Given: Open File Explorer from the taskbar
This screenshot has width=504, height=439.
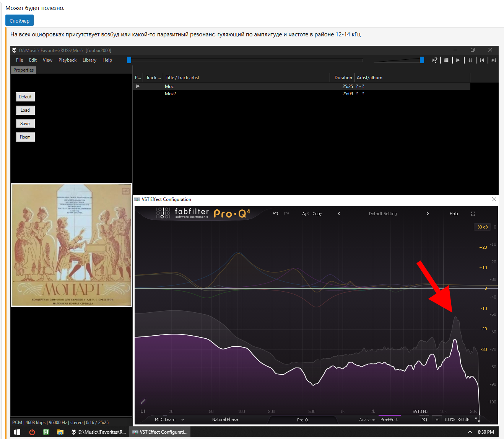Looking at the screenshot, I should [60, 432].
